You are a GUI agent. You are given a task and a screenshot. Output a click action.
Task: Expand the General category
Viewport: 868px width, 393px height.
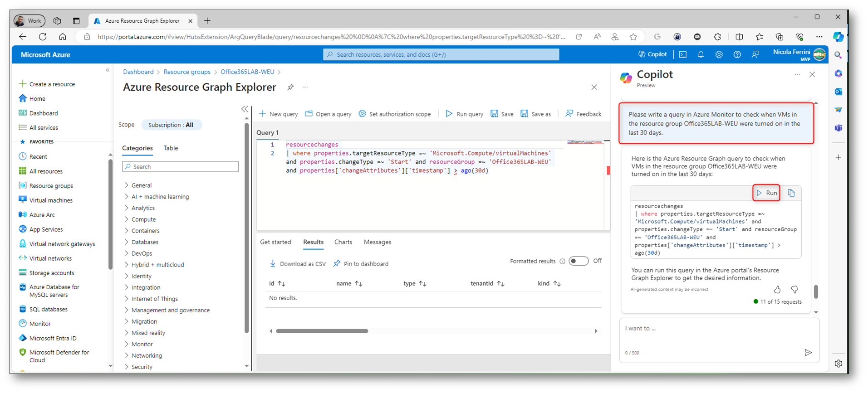tap(127, 185)
